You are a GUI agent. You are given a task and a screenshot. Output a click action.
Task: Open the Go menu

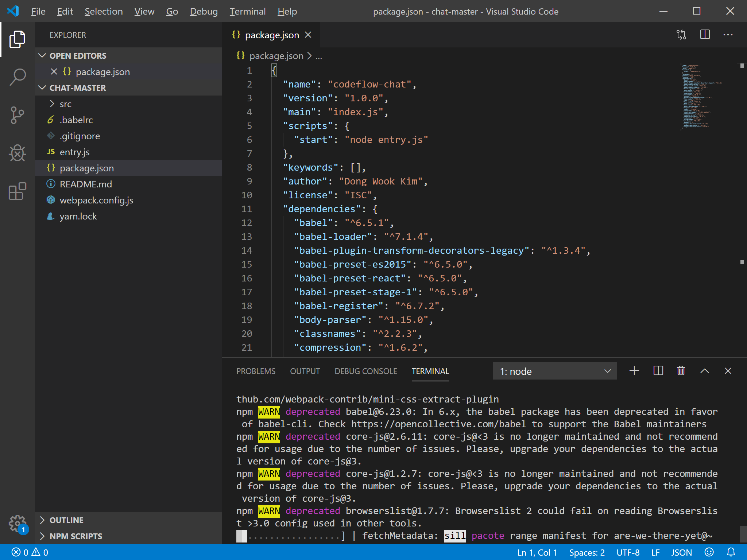172,11
